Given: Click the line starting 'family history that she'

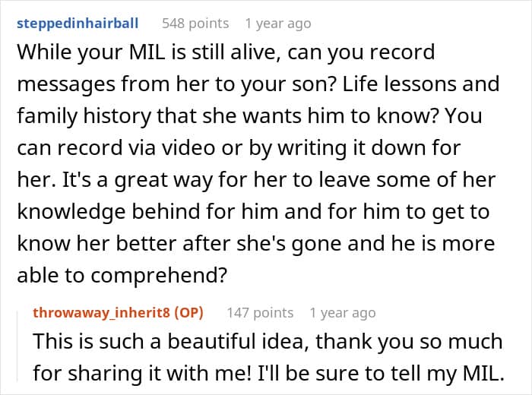Looking at the screenshot, I should [x=249, y=116].
